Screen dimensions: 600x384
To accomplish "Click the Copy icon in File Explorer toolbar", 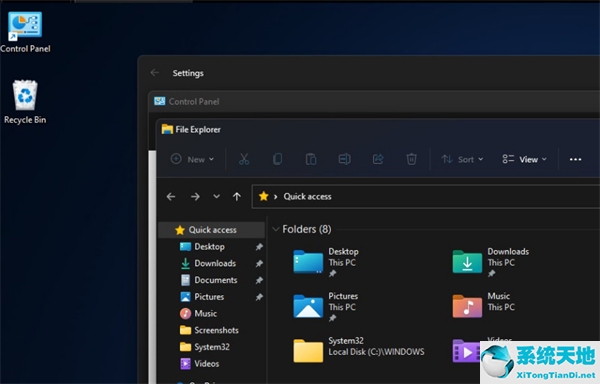I will [x=277, y=159].
